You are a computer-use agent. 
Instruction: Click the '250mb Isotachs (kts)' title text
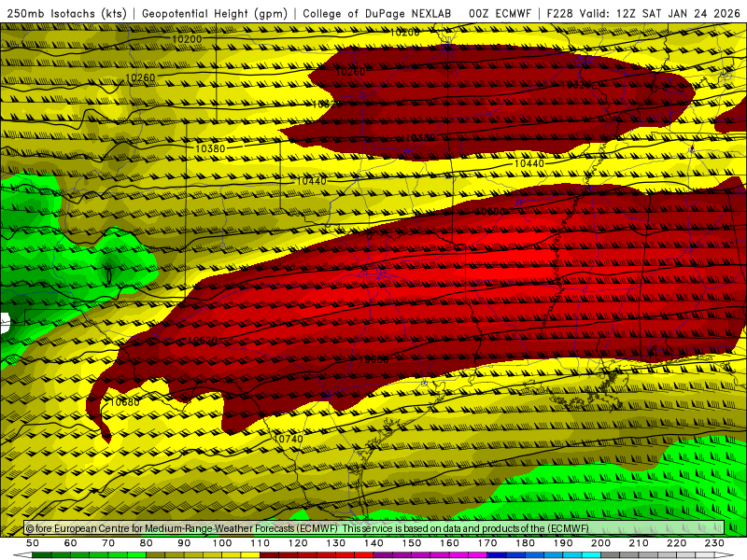pyautogui.click(x=66, y=13)
